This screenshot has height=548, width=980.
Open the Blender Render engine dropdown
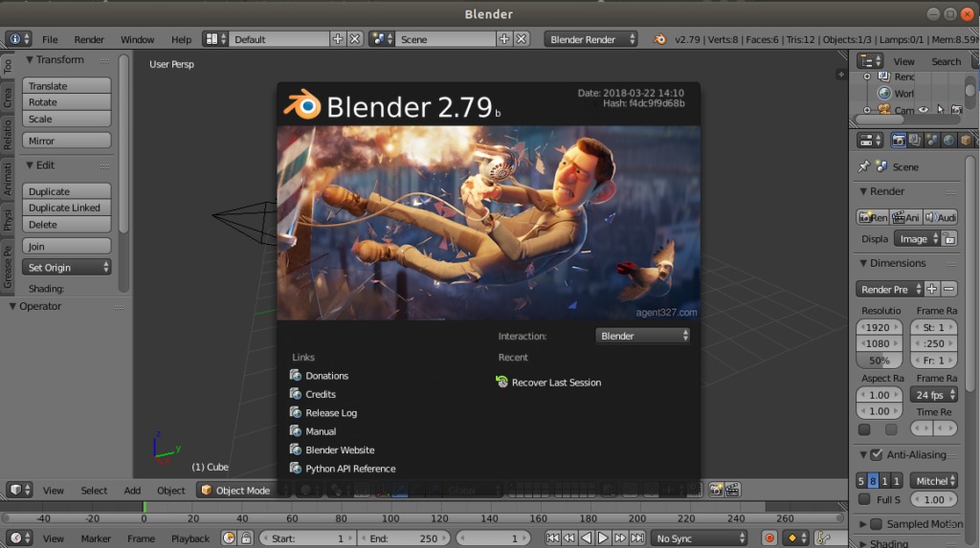[591, 39]
